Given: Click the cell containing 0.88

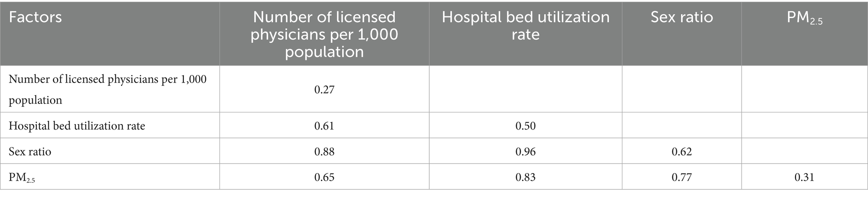Looking at the screenshot, I should (324, 151).
